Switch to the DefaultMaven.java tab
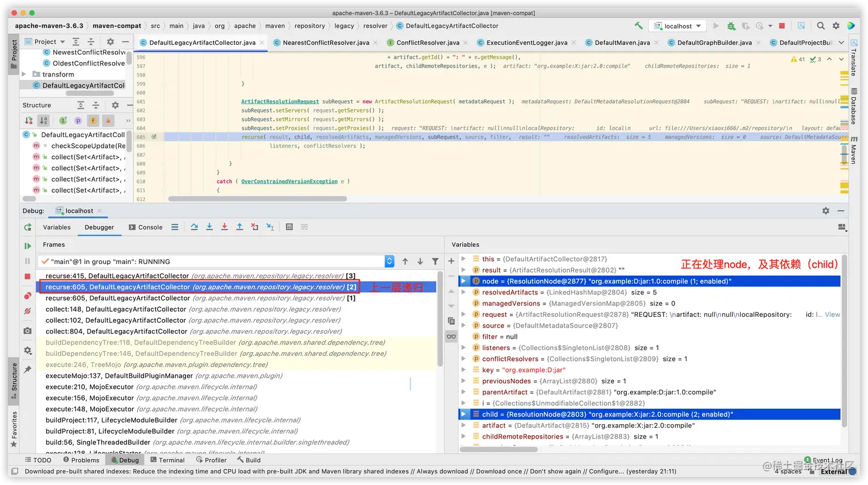Viewport: 868px width, 485px height. (x=622, y=42)
